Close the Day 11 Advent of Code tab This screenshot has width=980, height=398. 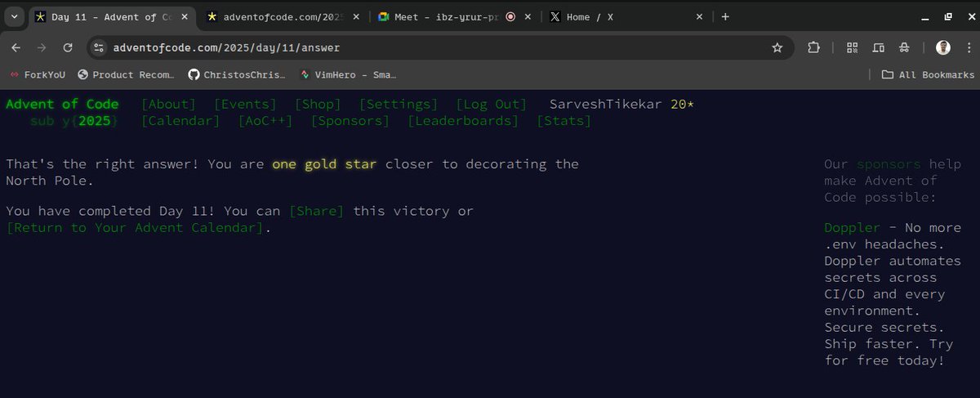184,16
